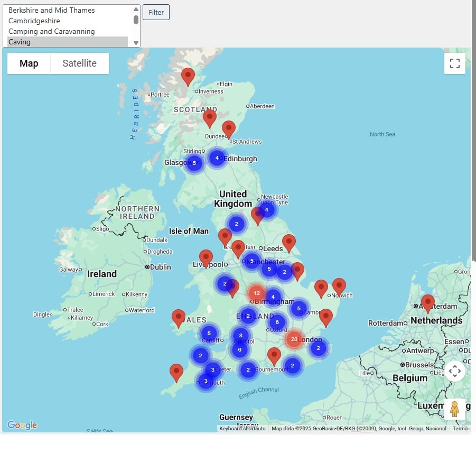Click list scrollbar down arrow
This screenshot has width=476, height=471.
[x=136, y=43]
